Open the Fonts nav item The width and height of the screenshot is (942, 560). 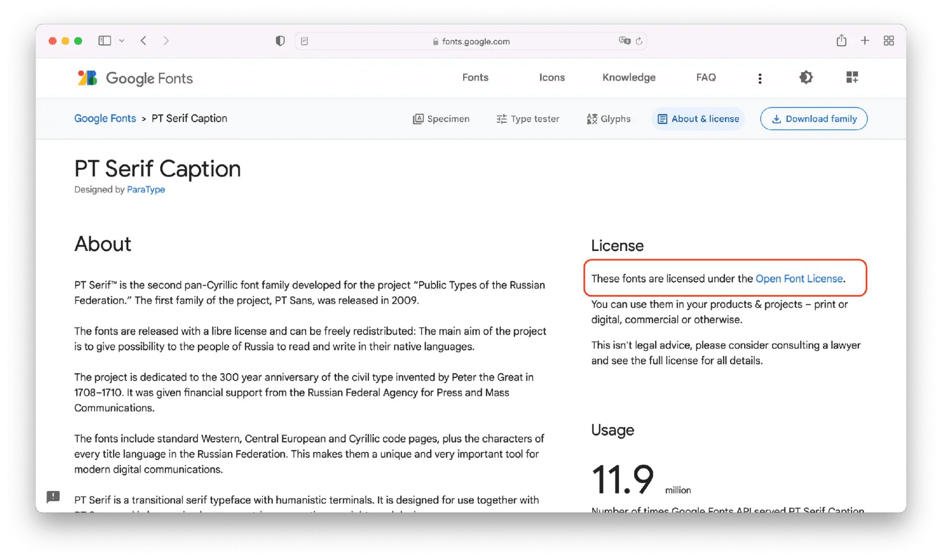pyautogui.click(x=475, y=77)
